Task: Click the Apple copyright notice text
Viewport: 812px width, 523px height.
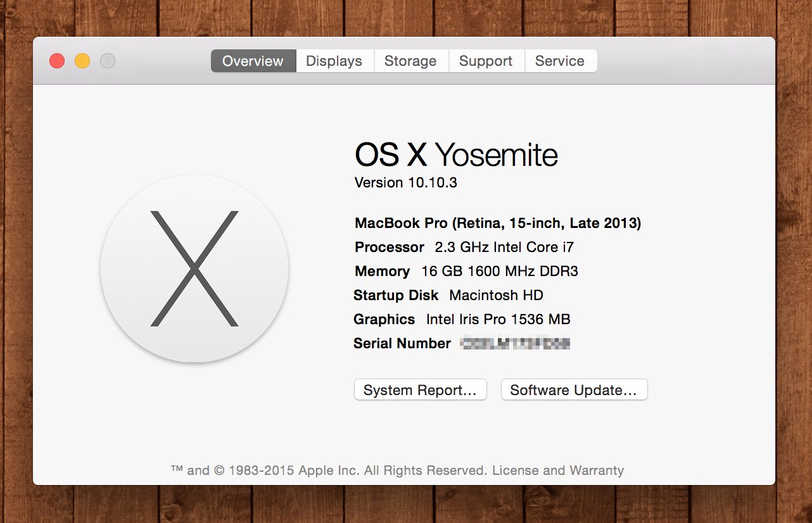Action: coord(329,470)
